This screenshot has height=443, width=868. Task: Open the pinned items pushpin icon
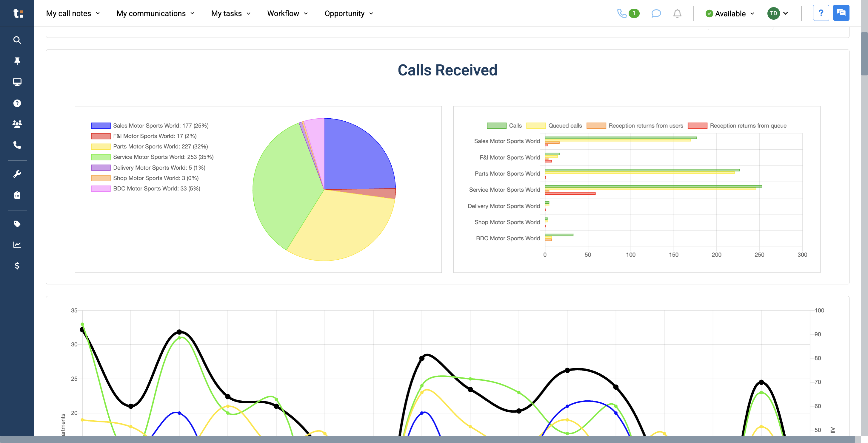(x=17, y=61)
